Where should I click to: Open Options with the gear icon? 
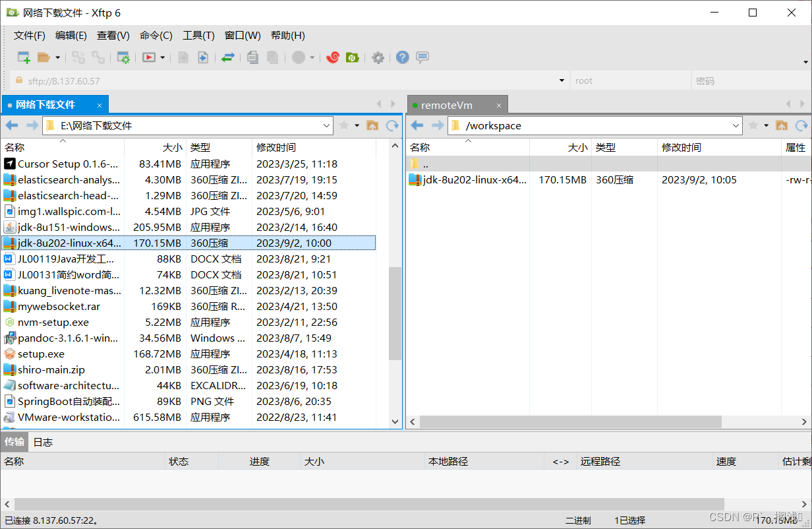click(378, 57)
